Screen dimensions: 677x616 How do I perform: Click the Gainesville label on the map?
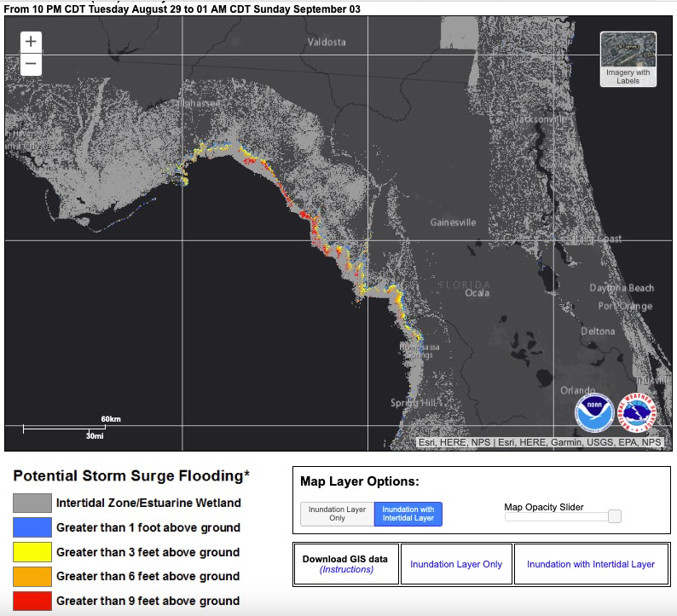(453, 222)
